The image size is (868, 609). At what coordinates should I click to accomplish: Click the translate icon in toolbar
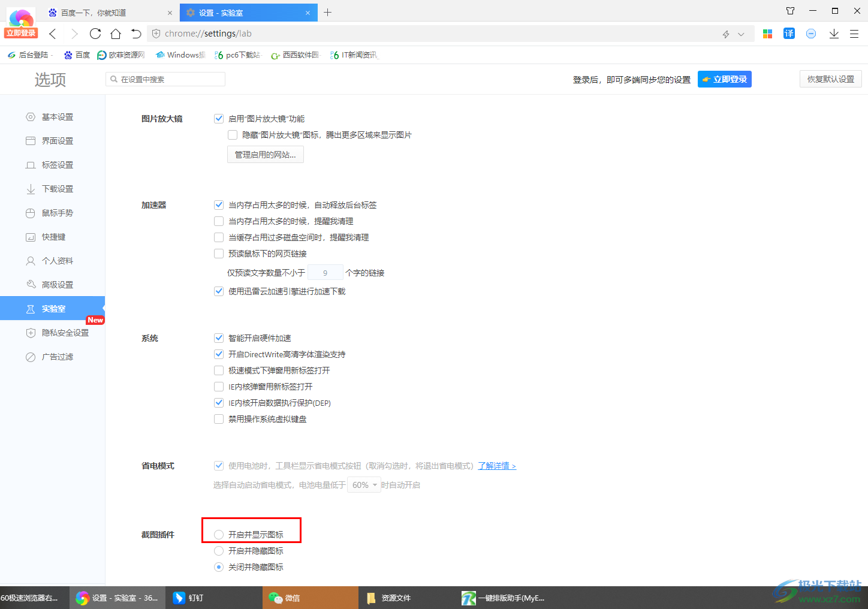[789, 34]
